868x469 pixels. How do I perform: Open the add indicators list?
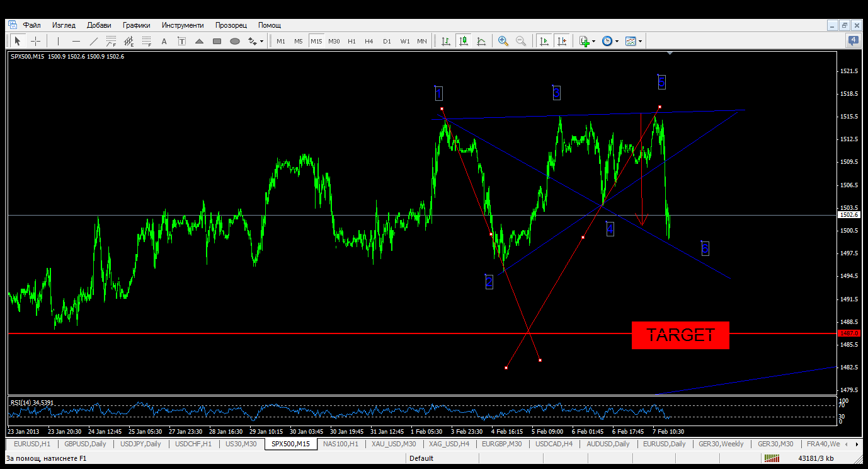click(584, 41)
